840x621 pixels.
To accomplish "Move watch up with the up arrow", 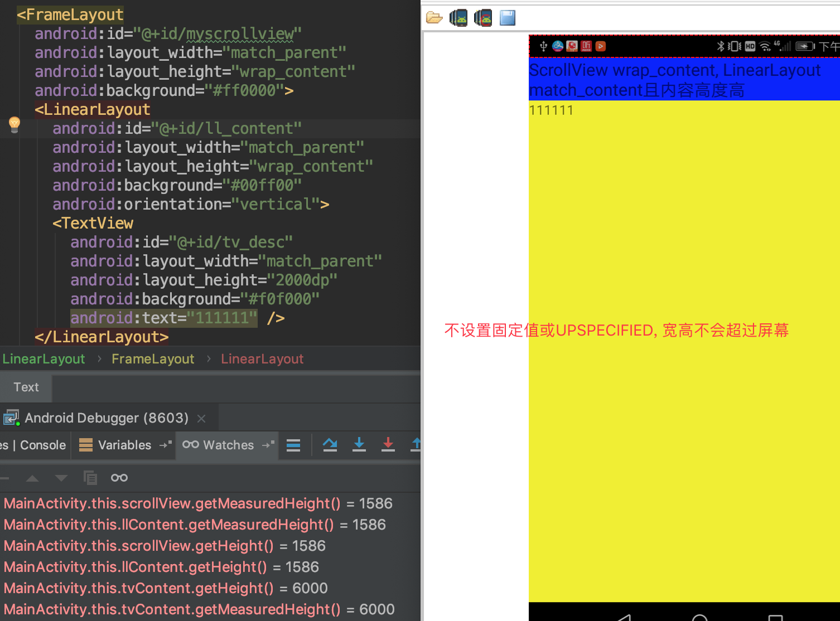I will (32, 478).
